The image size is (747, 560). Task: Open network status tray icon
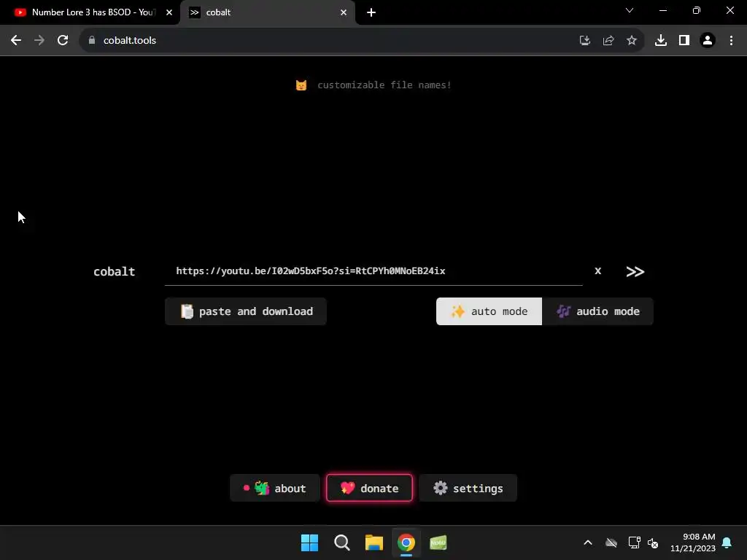click(x=634, y=542)
